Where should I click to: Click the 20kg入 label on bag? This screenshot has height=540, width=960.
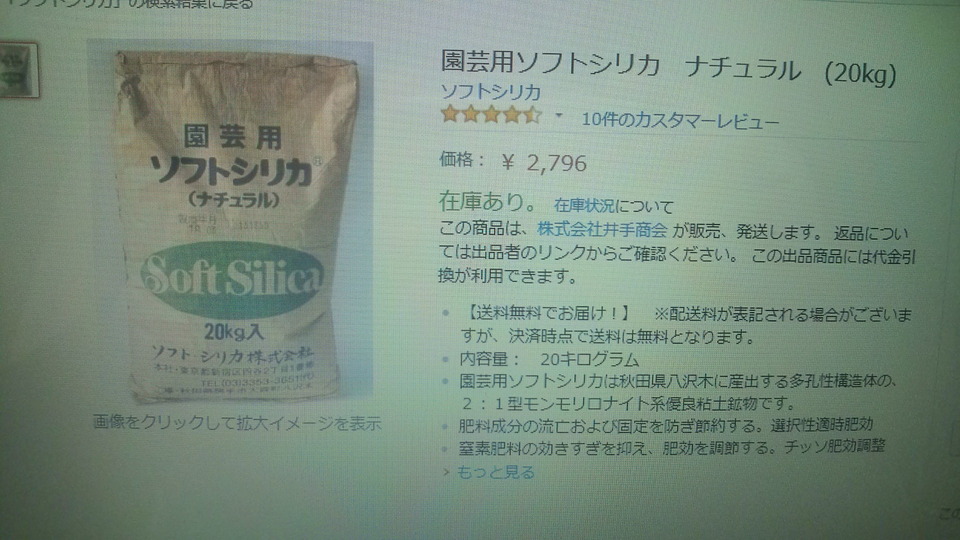tap(233, 331)
